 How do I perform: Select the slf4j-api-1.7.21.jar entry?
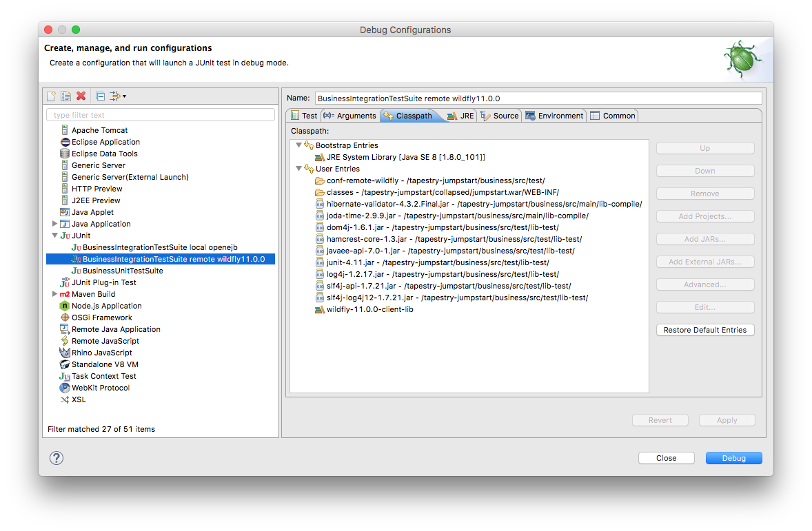[x=443, y=286]
